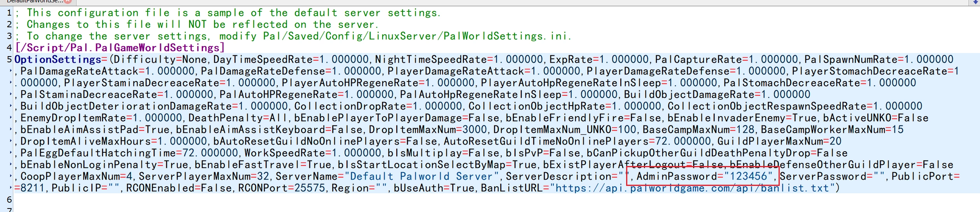Click line number 6 in the gutter

click(9, 200)
